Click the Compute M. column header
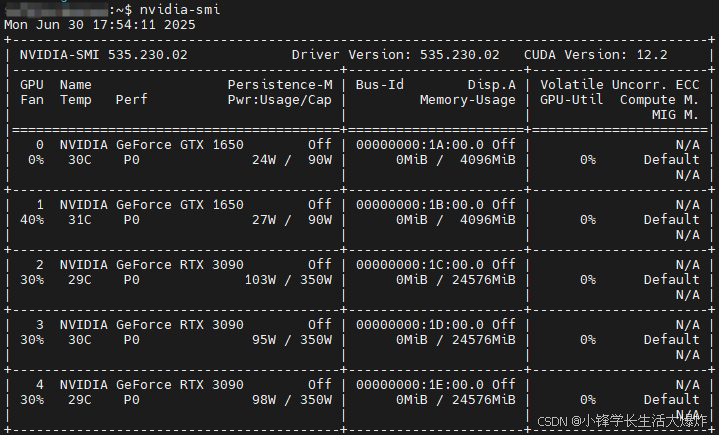The width and height of the screenshot is (719, 435). click(659, 100)
